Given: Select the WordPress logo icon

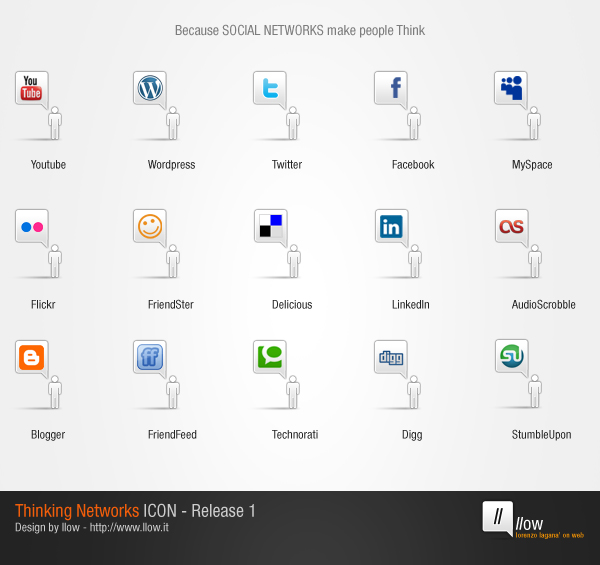Looking at the screenshot, I should click(150, 88).
